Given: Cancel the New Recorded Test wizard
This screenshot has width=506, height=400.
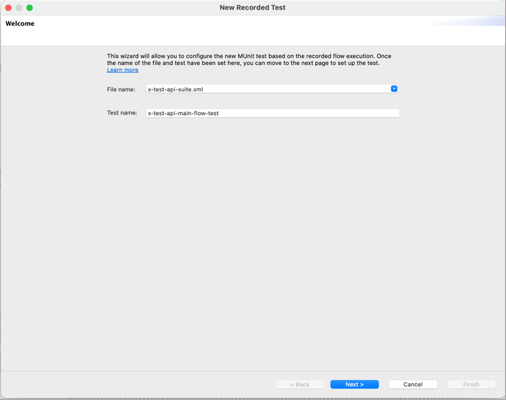Looking at the screenshot, I should point(413,384).
